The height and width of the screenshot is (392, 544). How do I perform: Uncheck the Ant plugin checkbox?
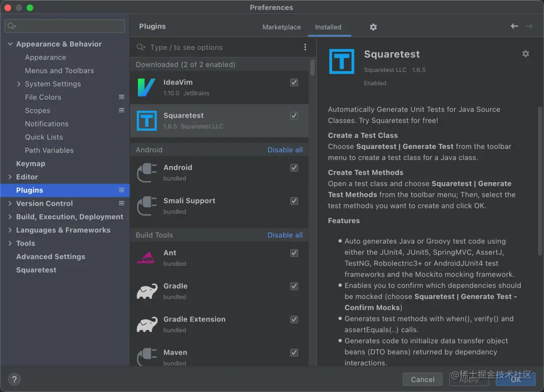point(294,253)
